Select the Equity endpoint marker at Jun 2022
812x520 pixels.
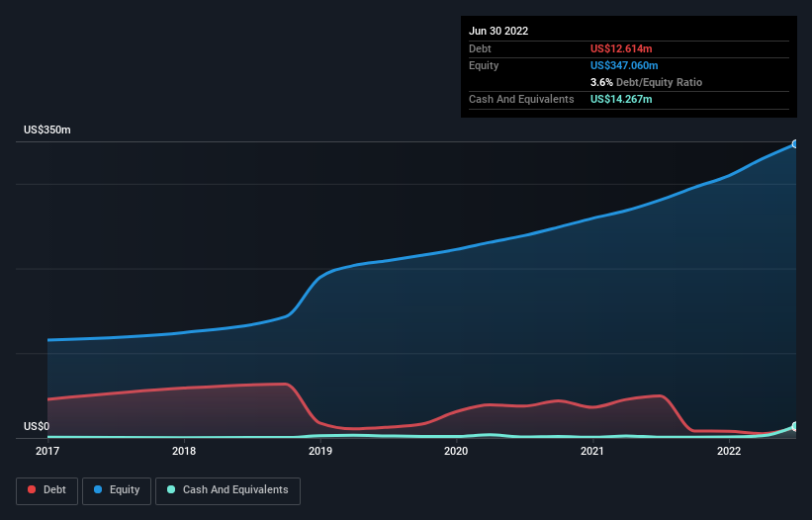[x=795, y=144]
